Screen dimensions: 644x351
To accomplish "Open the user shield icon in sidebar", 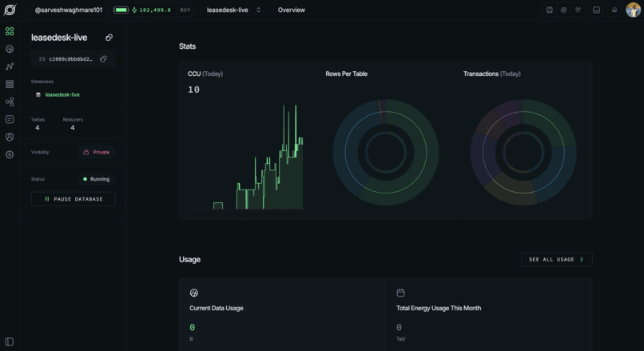I will coord(10,137).
